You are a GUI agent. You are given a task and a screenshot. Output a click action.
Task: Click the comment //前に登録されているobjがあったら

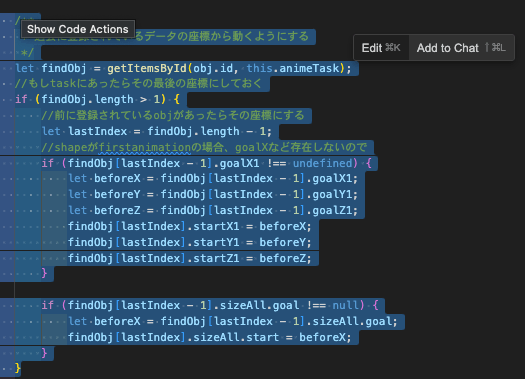173,116
